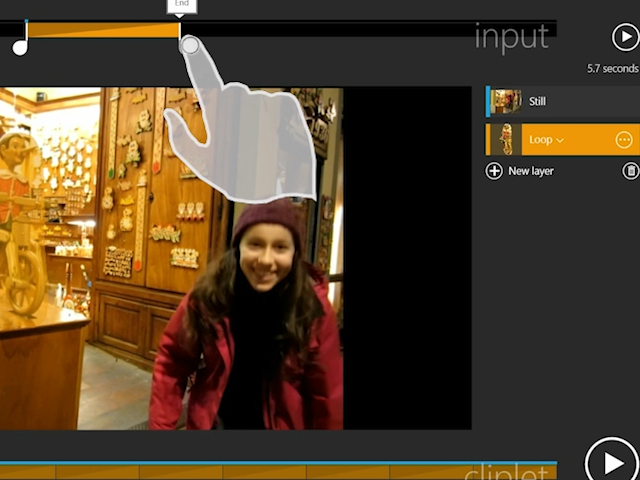This screenshot has height=480, width=640.
Task: Click the unselected black part of input timeline
Action: pyautogui.click(x=330, y=31)
